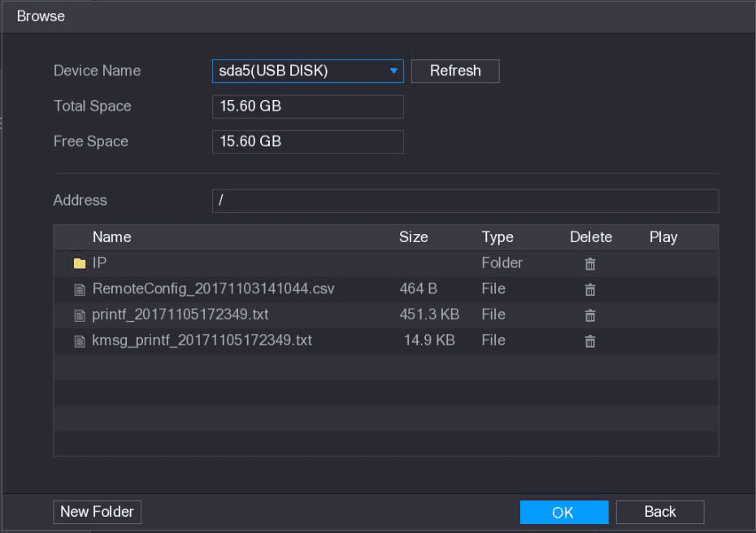Image resolution: width=756 pixels, height=533 pixels.
Task: Select the IP folder name
Action: pyautogui.click(x=99, y=262)
